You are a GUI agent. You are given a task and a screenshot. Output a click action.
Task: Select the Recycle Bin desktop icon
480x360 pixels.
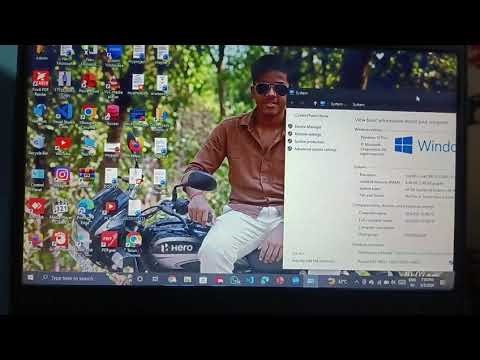(x=38, y=145)
